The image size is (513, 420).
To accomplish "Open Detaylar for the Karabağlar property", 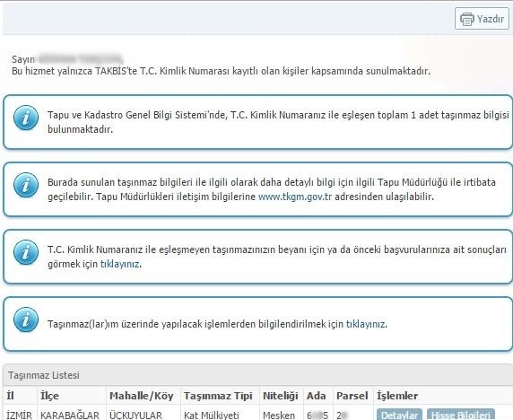I will [x=399, y=415].
